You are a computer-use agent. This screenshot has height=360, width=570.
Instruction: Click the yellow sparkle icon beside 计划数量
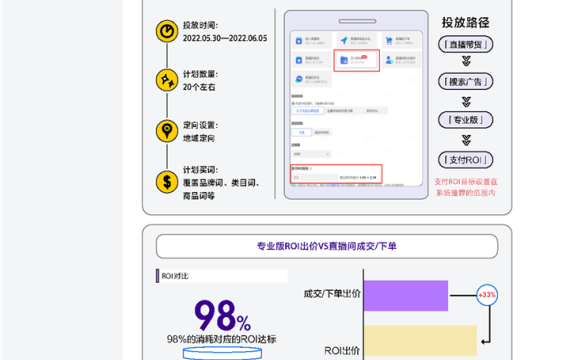tap(167, 80)
